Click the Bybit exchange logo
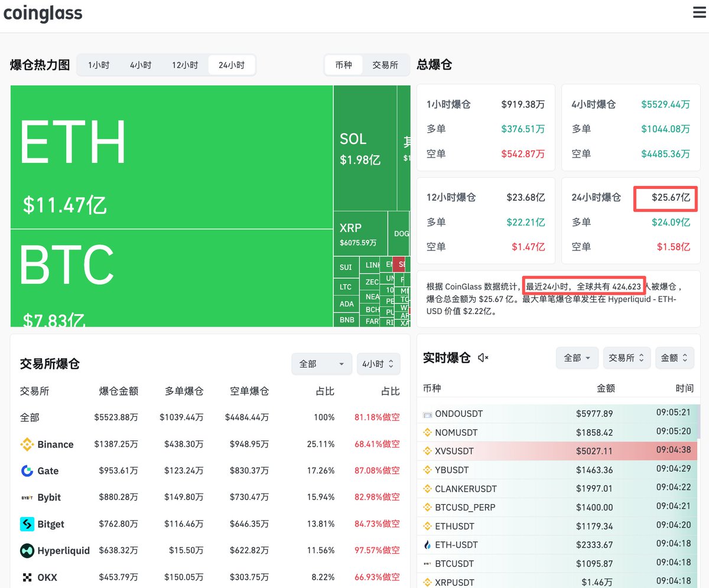This screenshot has height=588, width=709. [27, 498]
